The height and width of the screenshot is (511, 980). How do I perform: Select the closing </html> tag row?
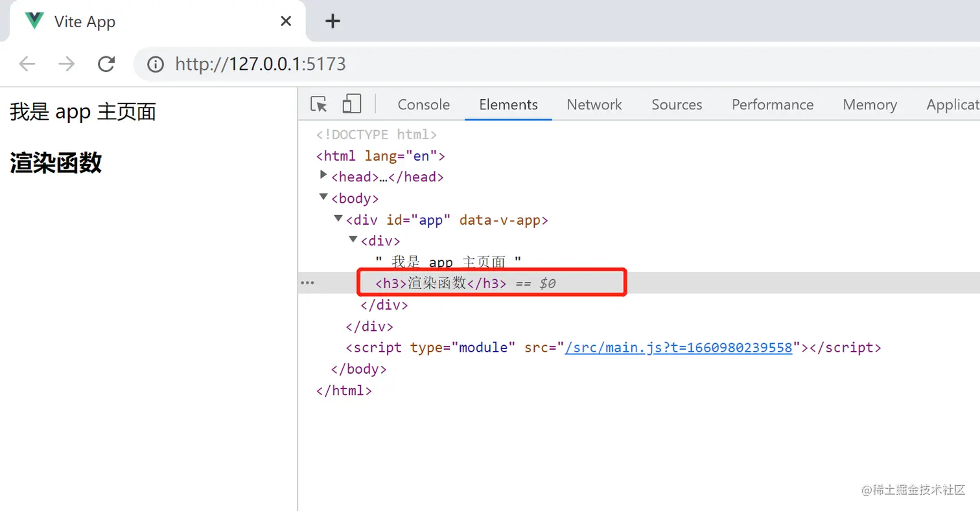pyautogui.click(x=344, y=391)
